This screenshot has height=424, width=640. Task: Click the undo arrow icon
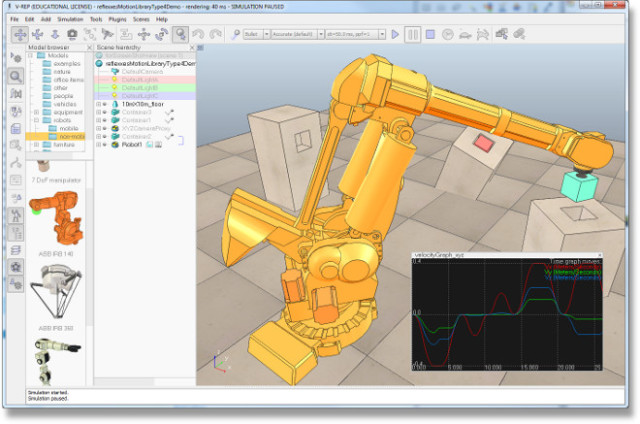[197, 33]
